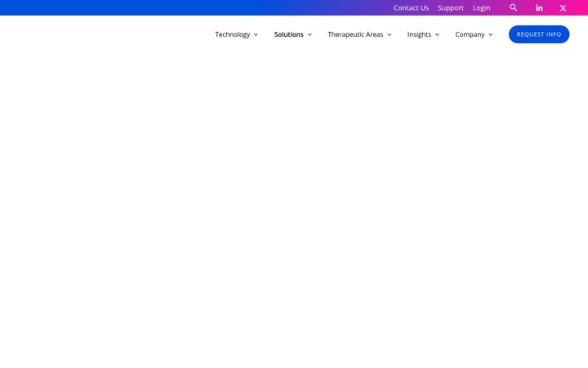The width and height of the screenshot is (588, 368).
Task: Expand the chevron beside Therapeutic Areas
Action: click(x=390, y=34)
